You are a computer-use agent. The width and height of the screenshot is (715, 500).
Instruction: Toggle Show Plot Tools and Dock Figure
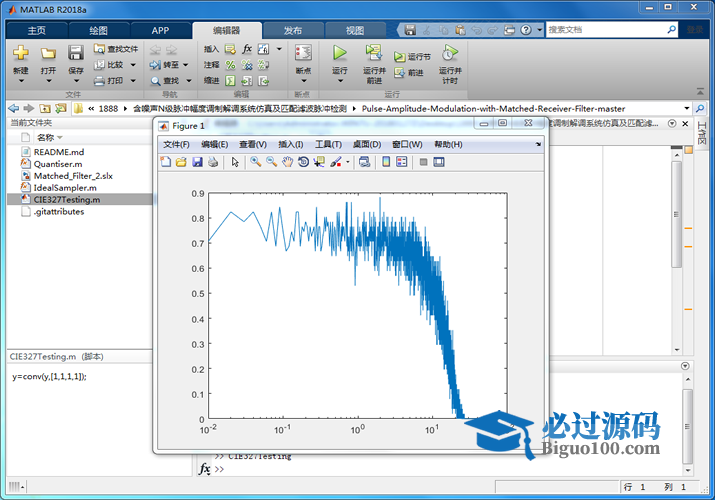pos(439,162)
